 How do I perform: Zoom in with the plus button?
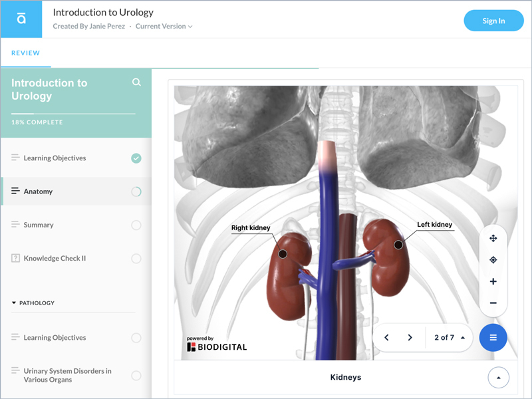coord(493,281)
